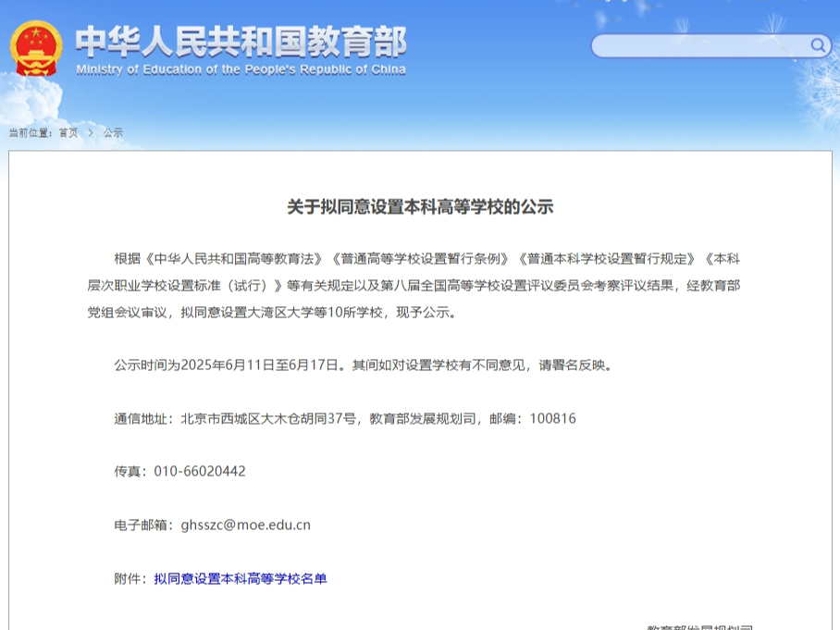Click the text 公示时间为2025年6月11日至6月17日
The image size is (840, 630).
coord(226,365)
